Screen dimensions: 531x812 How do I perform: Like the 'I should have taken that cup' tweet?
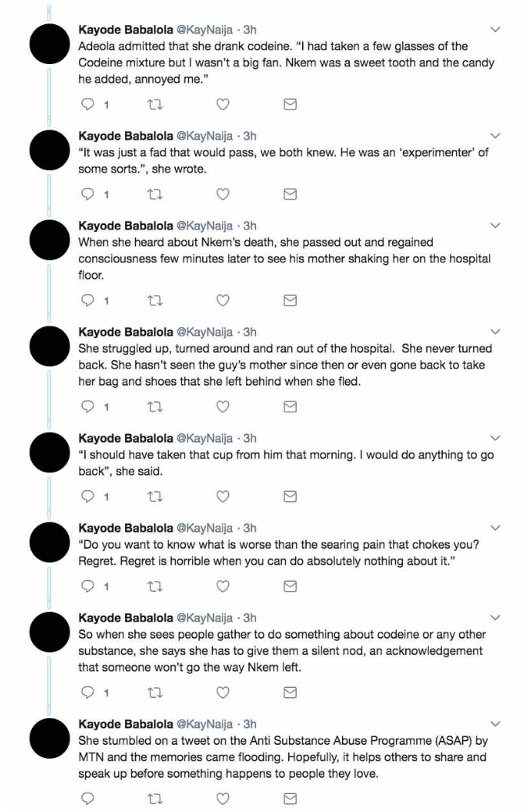[223, 497]
